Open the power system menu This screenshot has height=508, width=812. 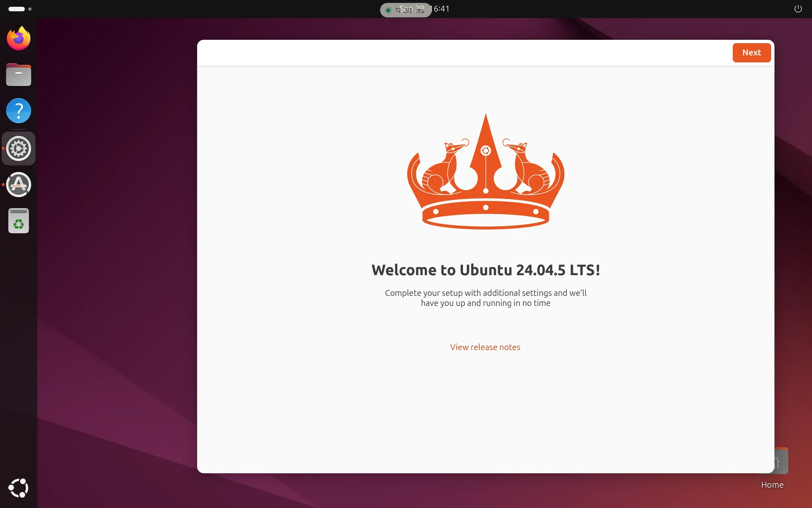[x=798, y=9]
